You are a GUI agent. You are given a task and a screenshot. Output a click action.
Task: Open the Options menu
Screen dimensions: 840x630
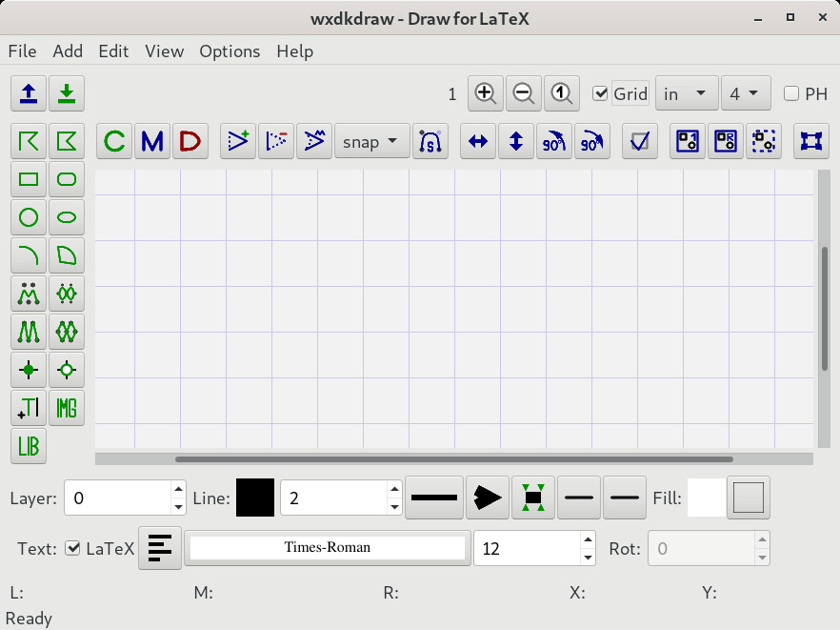[230, 51]
